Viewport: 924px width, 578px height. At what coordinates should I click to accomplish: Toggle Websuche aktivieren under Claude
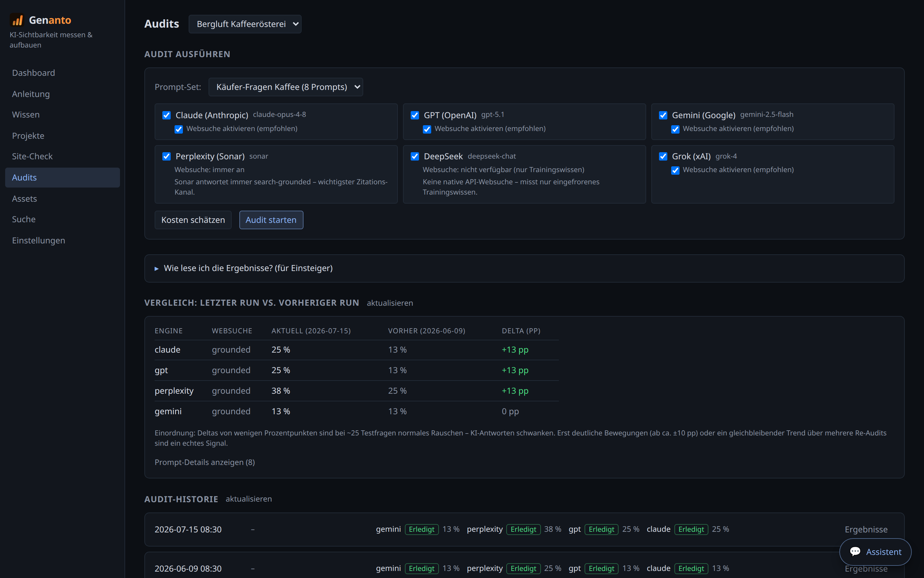[179, 129]
